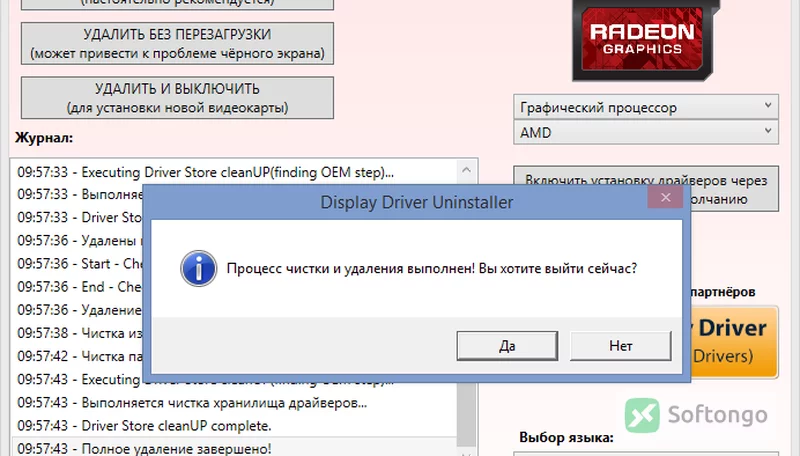Open the Графический процессор dropdown
This screenshot has height=456, width=800.
pyautogui.click(x=646, y=107)
